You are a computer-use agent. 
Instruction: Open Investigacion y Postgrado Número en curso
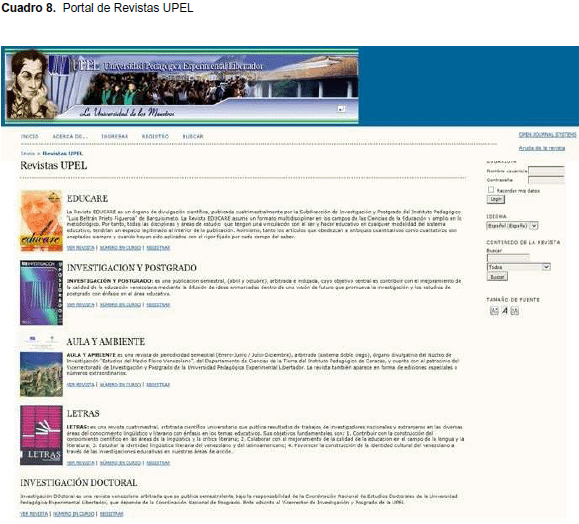(x=120, y=305)
